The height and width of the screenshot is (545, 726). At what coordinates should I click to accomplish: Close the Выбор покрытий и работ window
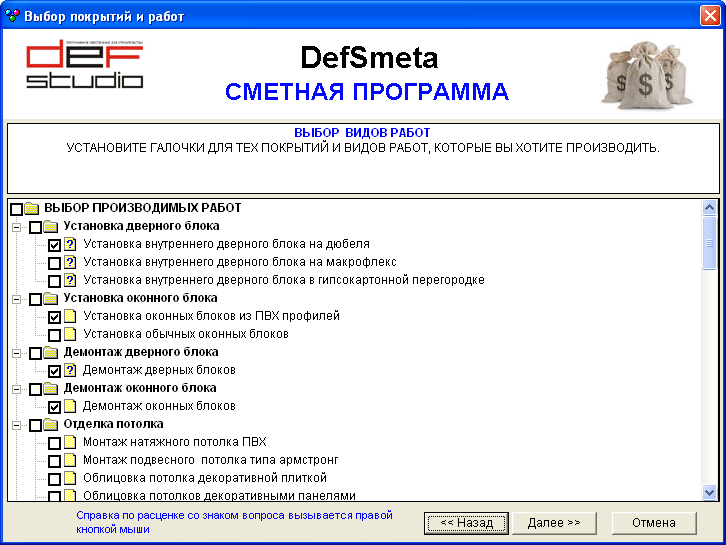tap(710, 16)
